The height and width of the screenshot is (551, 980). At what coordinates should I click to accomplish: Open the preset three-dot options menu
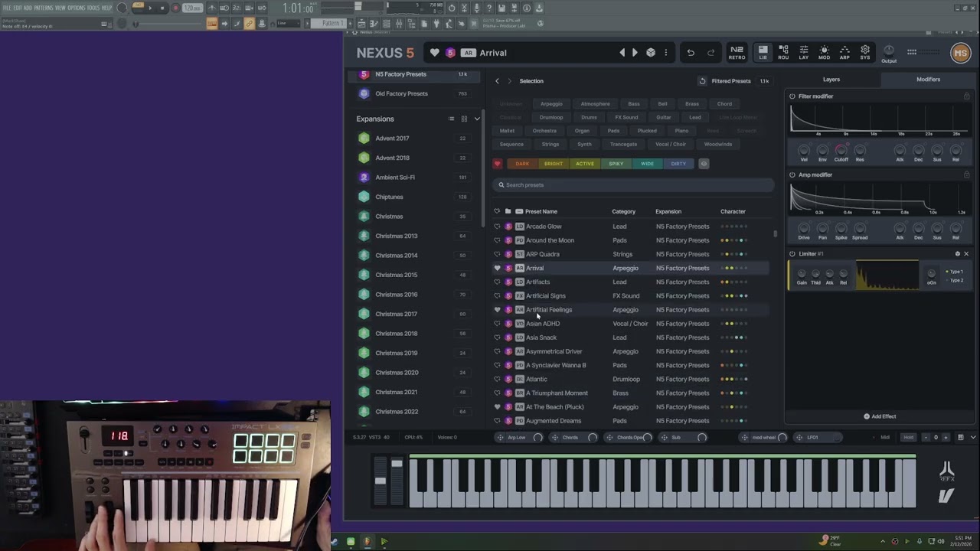pos(666,53)
